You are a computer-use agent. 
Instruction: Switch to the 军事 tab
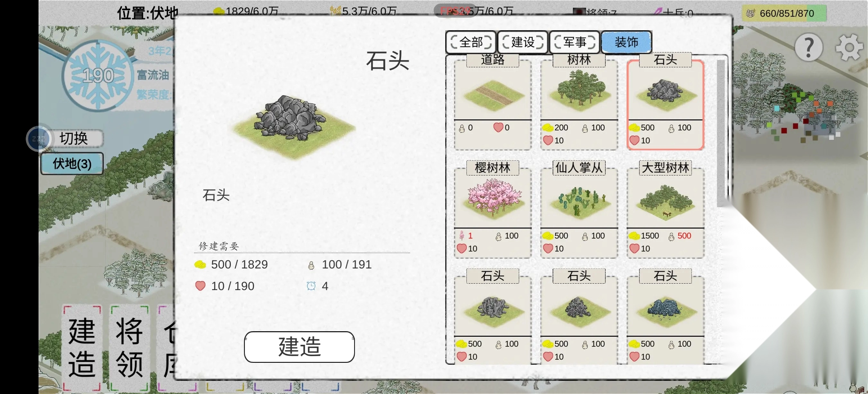pos(574,42)
